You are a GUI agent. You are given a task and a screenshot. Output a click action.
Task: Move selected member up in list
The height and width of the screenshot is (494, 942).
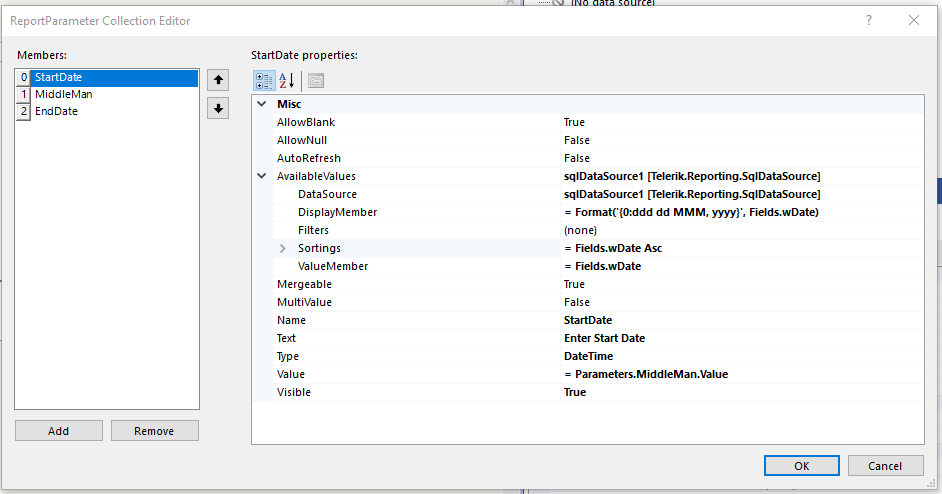pyautogui.click(x=218, y=79)
